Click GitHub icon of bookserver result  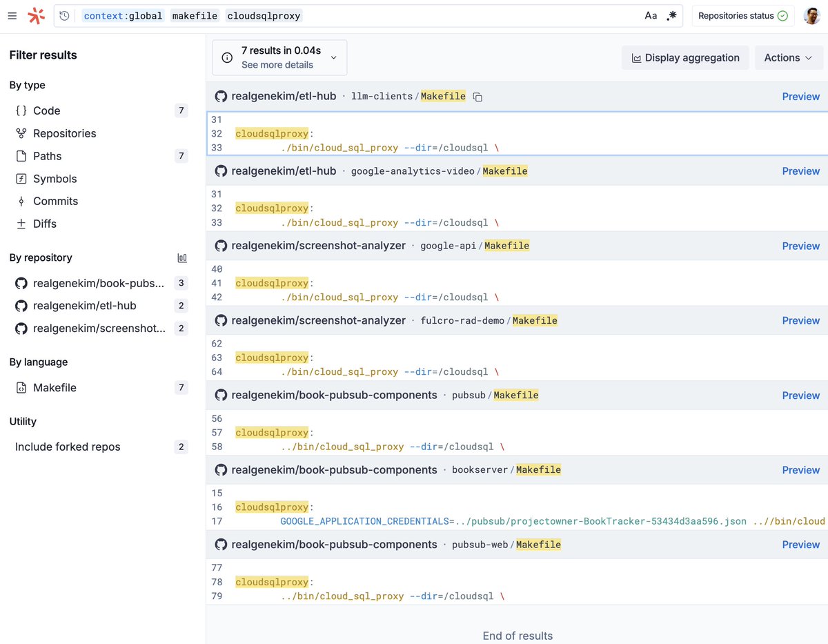pos(221,469)
